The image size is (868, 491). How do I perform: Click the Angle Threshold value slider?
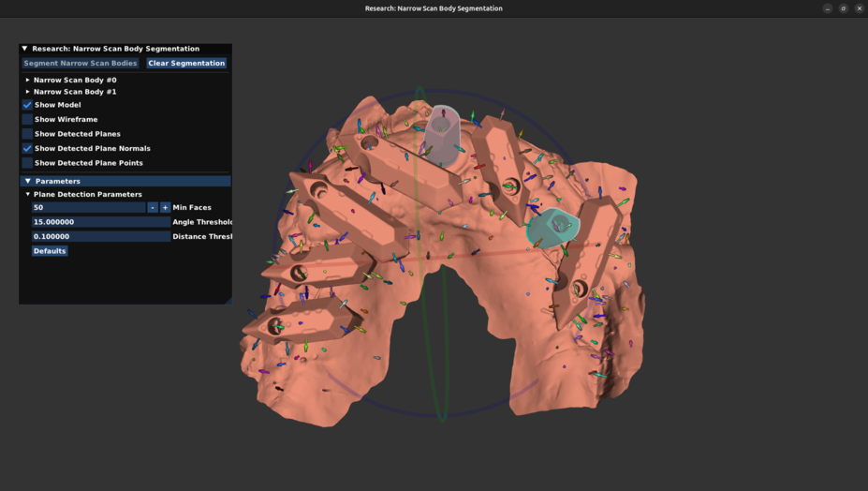tap(100, 222)
